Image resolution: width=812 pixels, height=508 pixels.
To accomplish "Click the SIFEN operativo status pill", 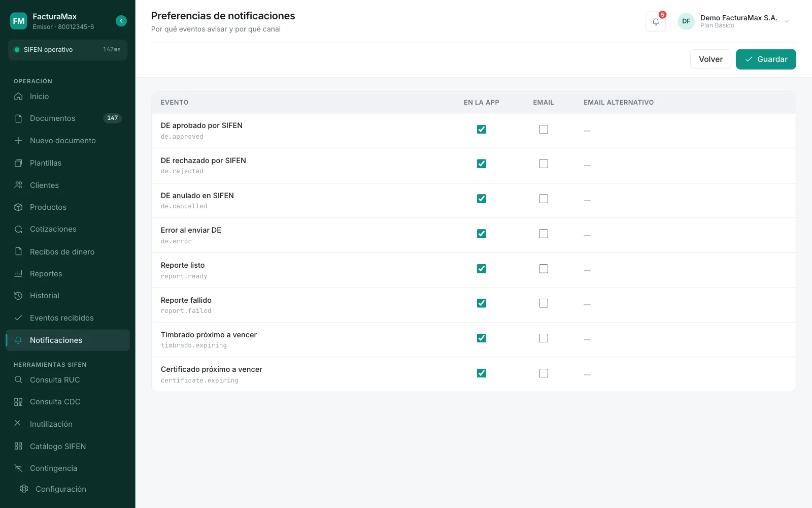I will coord(67,50).
